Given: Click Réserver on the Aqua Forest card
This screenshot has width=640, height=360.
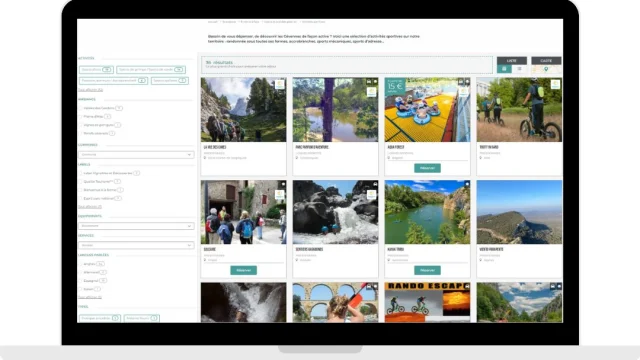Looking at the screenshot, I should pyautogui.click(x=427, y=168).
